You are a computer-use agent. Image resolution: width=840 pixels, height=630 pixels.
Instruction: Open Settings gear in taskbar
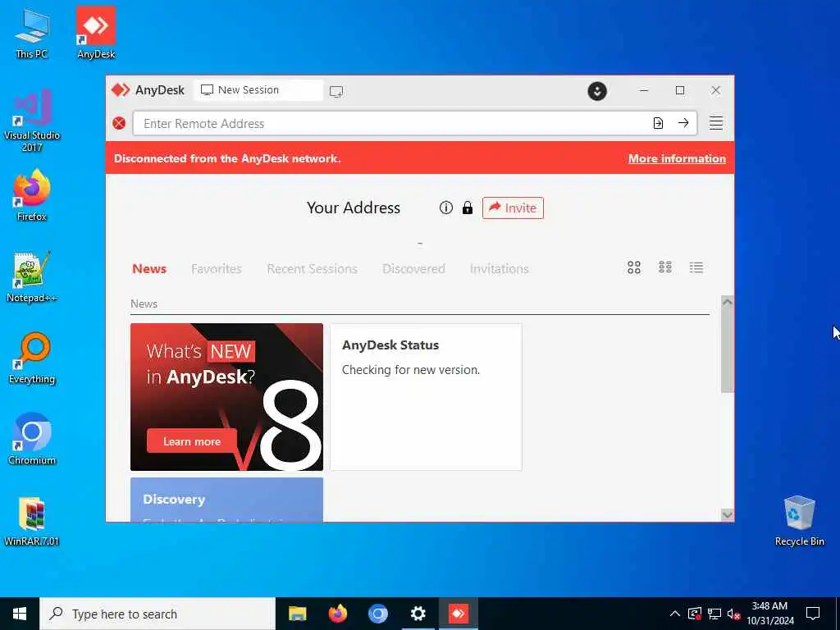tap(418, 614)
